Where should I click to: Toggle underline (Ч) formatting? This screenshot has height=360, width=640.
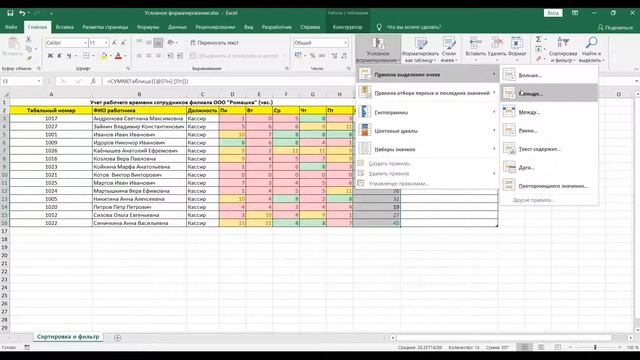69,56
